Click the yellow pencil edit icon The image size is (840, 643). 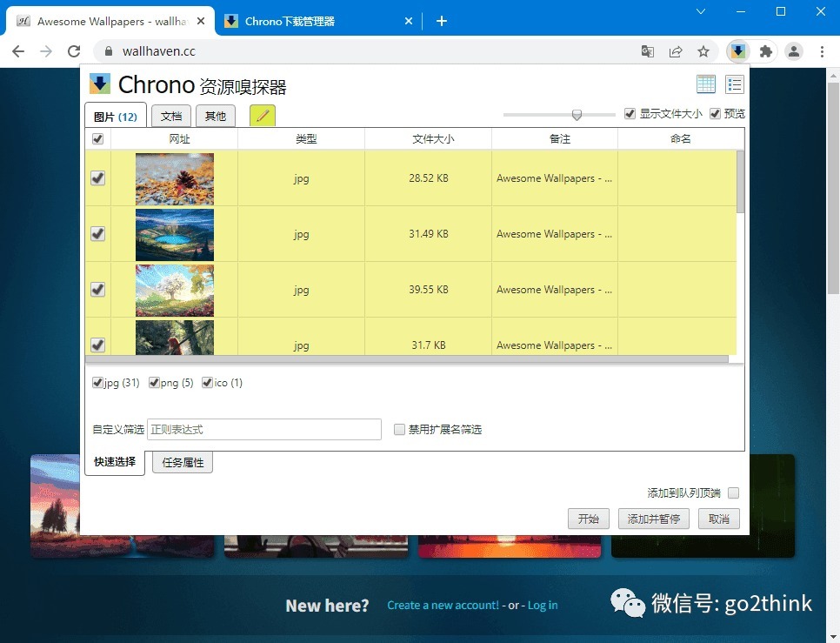tap(263, 115)
